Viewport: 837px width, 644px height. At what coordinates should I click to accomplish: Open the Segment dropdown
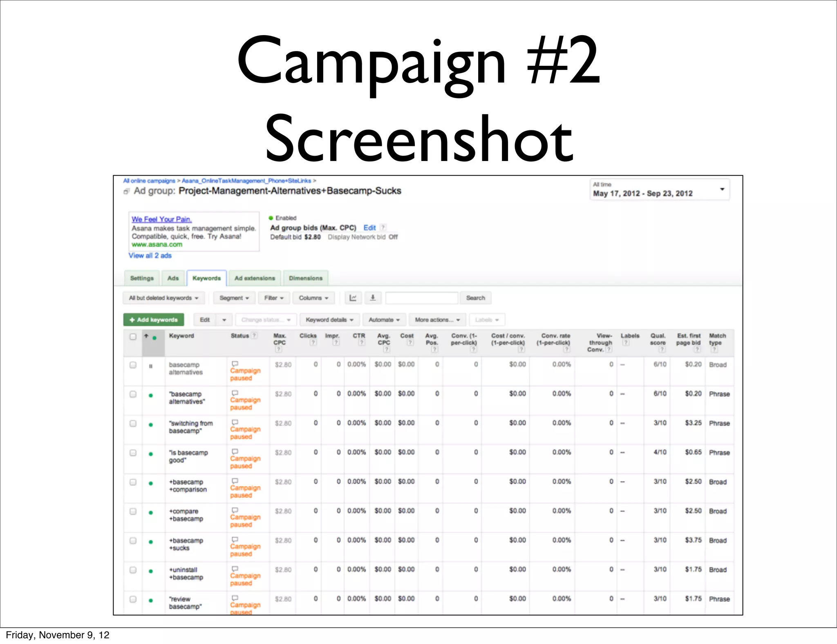click(234, 298)
